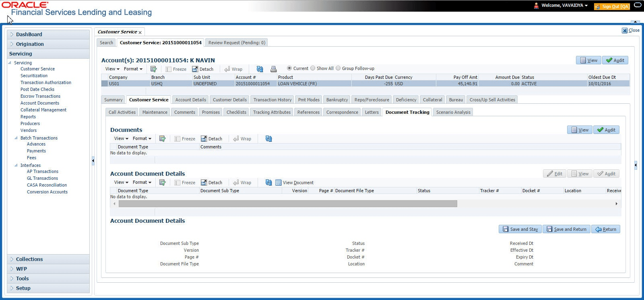644x300 pixels.
Task: Open the Format menu in the Account(s) toolbar
Action: coord(133,69)
